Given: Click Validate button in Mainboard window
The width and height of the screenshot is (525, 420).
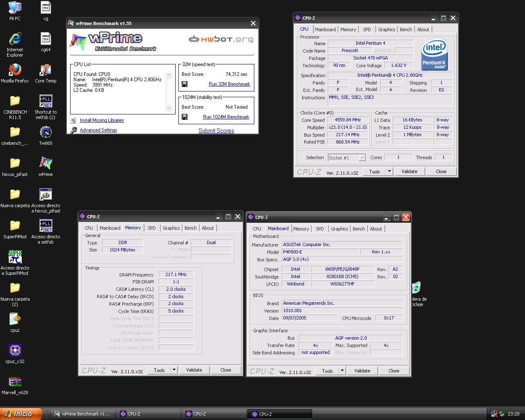Looking at the screenshot, I should coord(362,371).
